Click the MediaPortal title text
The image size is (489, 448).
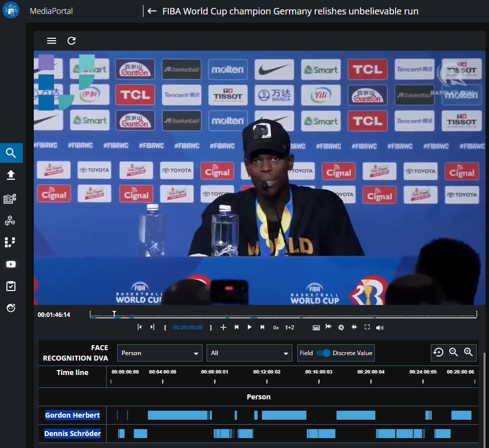(x=51, y=11)
